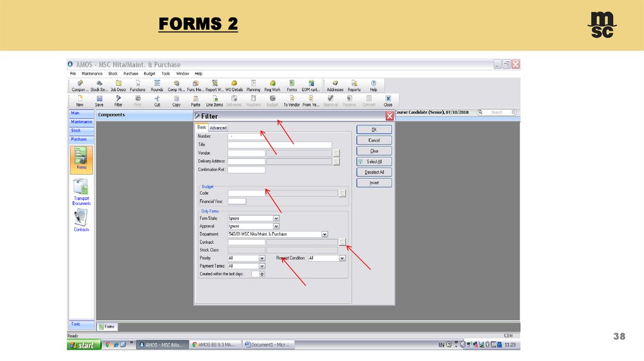The width and height of the screenshot is (644, 361).
Task: Open EOM runtime toolbar icon
Action: pyautogui.click(x=311, y=86)
